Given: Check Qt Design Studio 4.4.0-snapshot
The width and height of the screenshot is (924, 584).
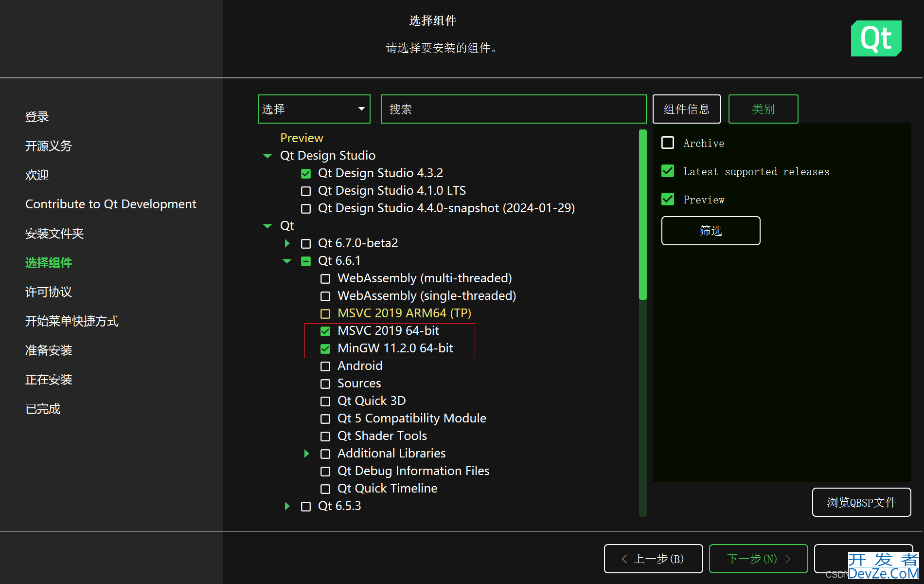Looking at the screenshot, I should click(306, 208).
